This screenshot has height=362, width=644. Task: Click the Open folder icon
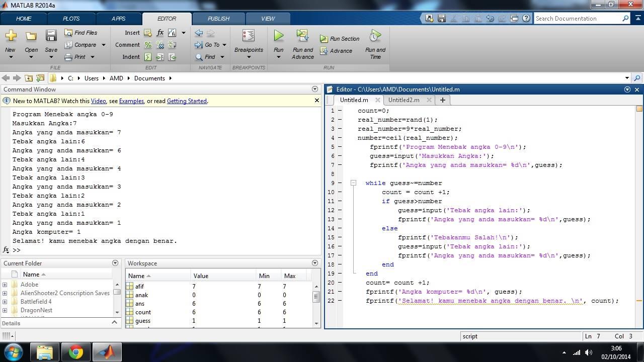click(31, 36)
